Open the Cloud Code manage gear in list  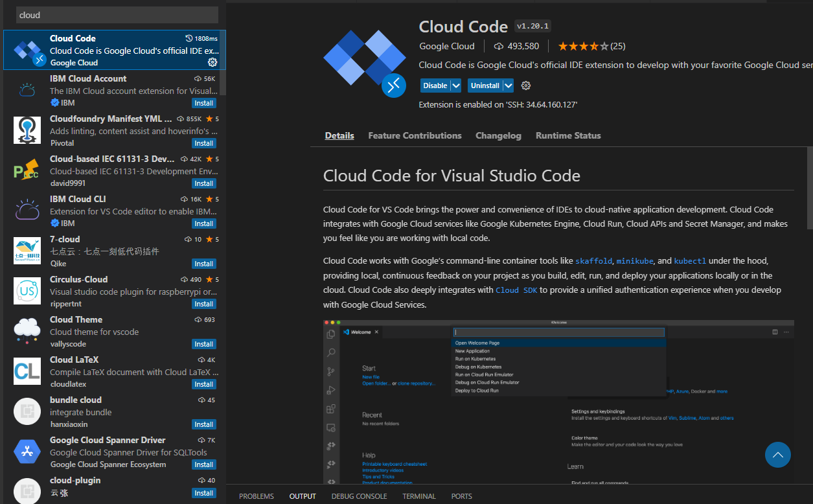tap(212, 62)
